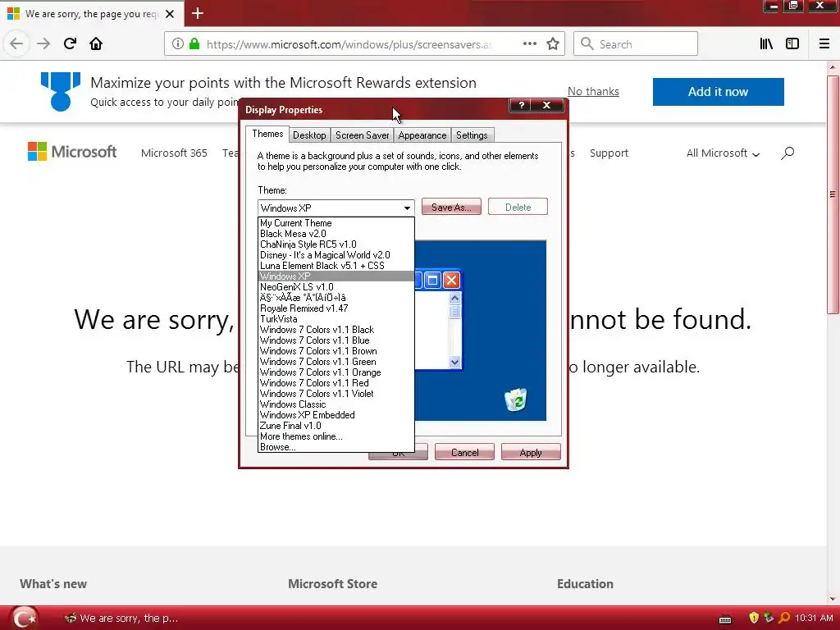840x630 pixels.
Task: Click the magnifier tray icon
Action: pyautogui.click(x=783, y=619)
